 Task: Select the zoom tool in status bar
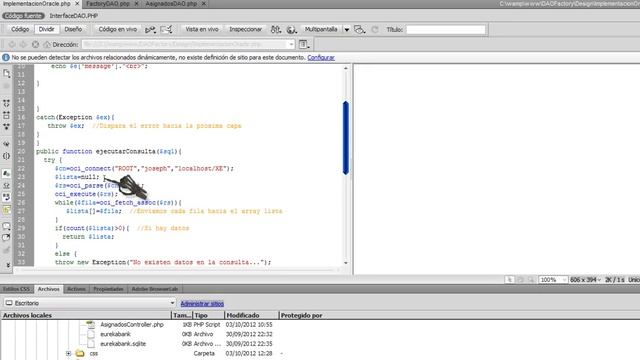tap(531, 280)
